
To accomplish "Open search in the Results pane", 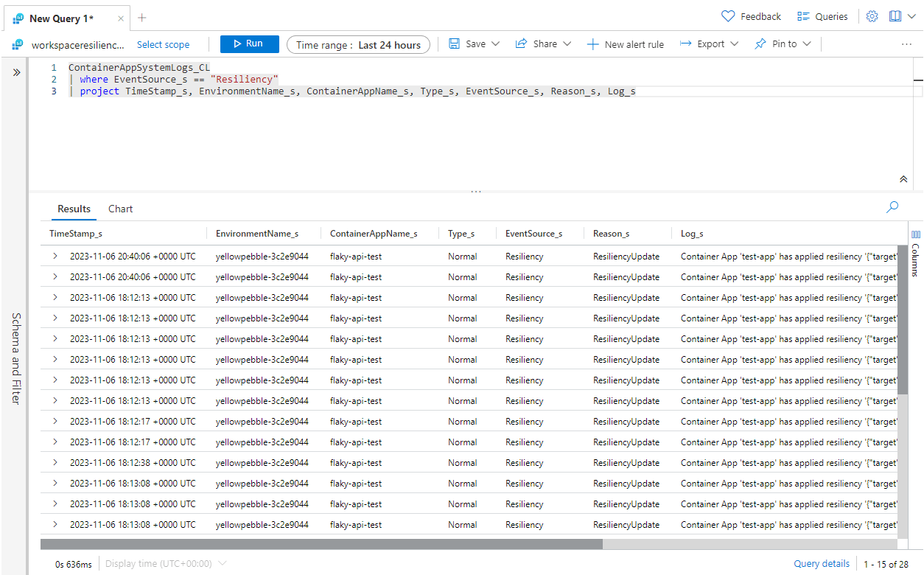I will (892, 207).
